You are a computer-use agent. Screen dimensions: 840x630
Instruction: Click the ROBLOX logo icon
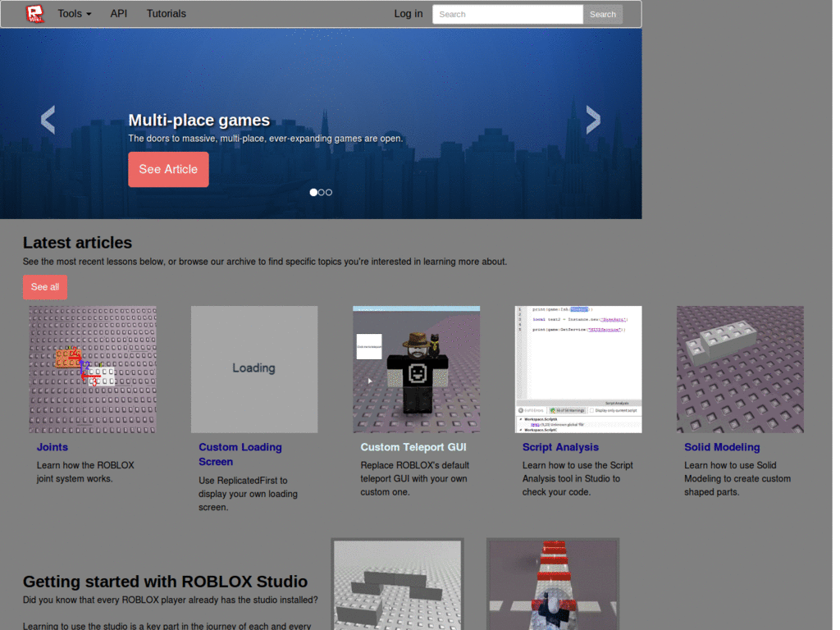(34, 14)
